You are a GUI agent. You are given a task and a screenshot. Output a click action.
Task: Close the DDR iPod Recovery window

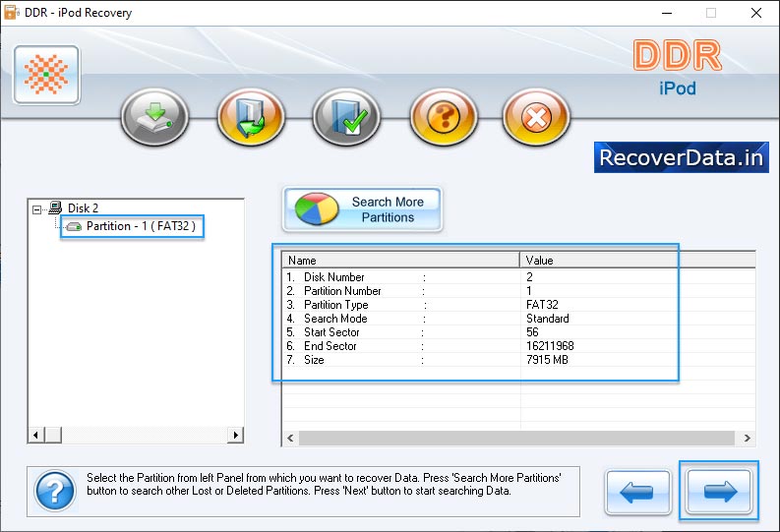pos(756,13)
